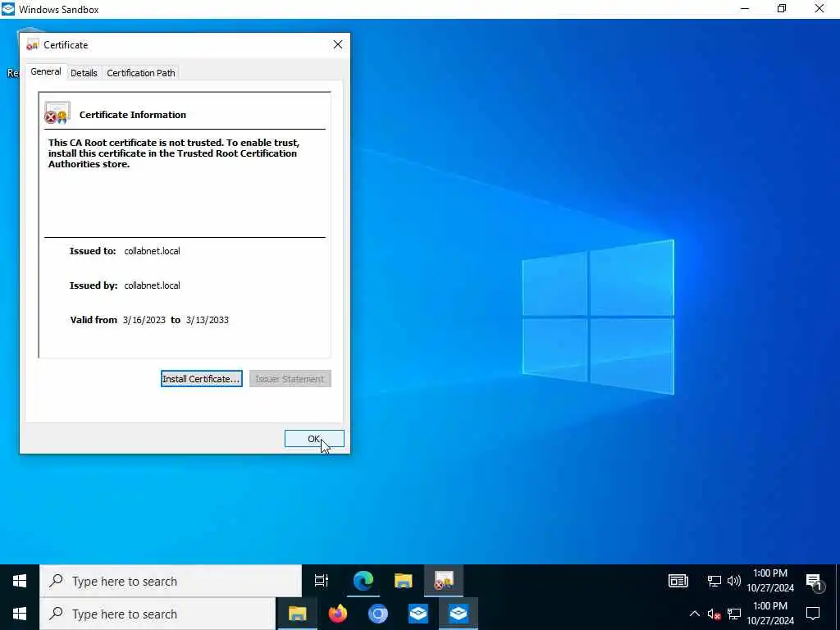Click the sandbox taskbar clock

pos(770,581)
